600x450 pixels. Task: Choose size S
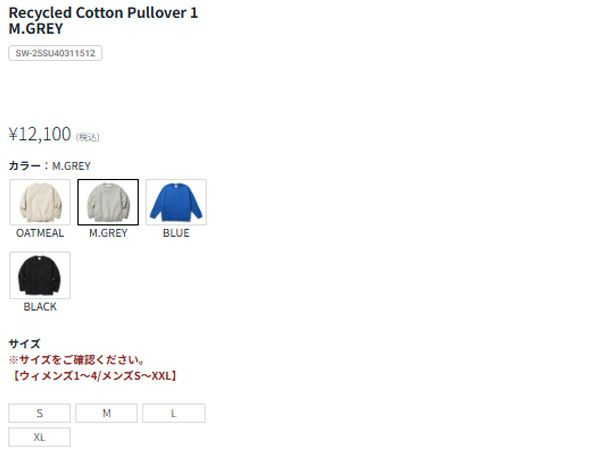(39, 413)
